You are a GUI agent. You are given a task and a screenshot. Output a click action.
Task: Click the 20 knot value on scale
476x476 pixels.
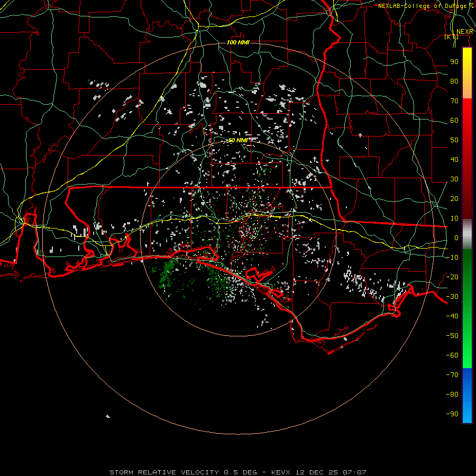(x=454, y=199)
